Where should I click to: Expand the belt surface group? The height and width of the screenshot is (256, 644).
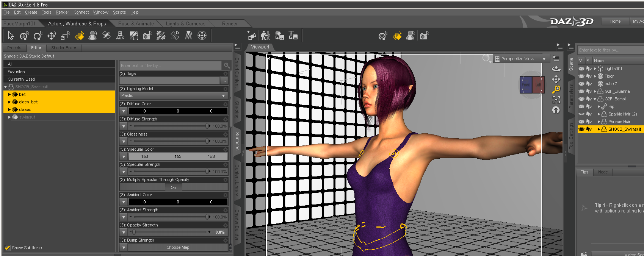click(9, 94)
